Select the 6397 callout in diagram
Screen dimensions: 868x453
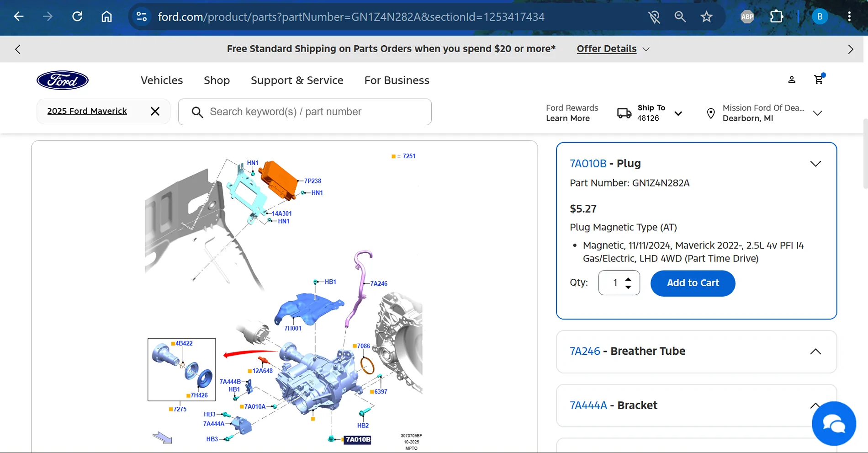coord(381,392)
